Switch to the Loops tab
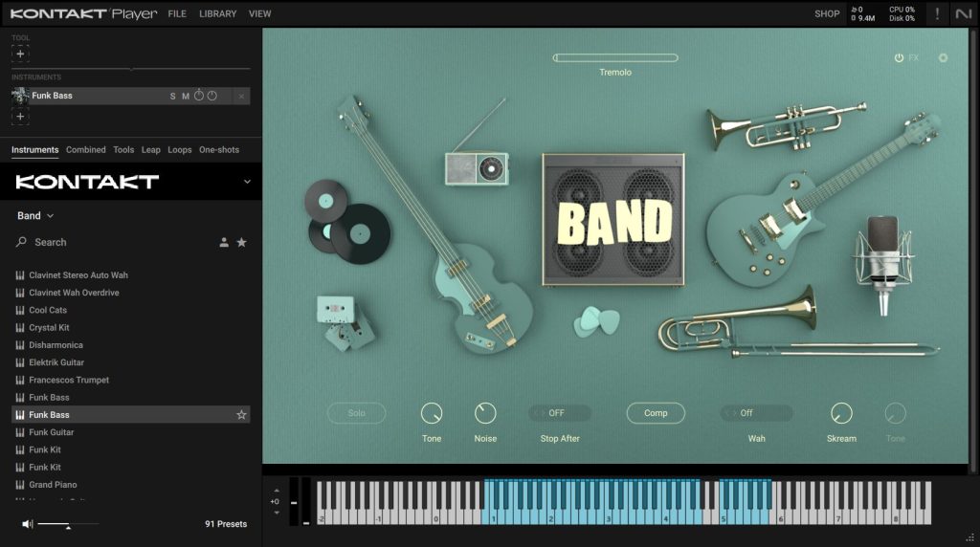The image size is (980, 547). [x=179, y=150]
